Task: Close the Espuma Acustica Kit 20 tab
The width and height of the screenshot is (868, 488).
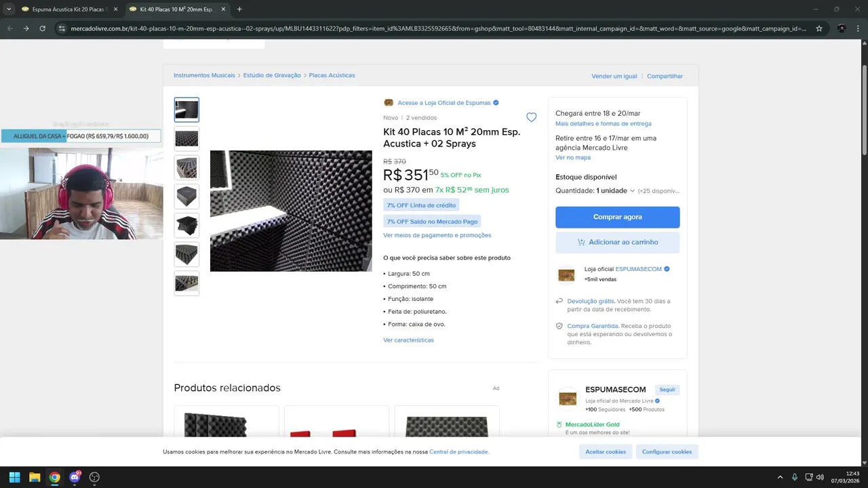Action: coord(115,9)
